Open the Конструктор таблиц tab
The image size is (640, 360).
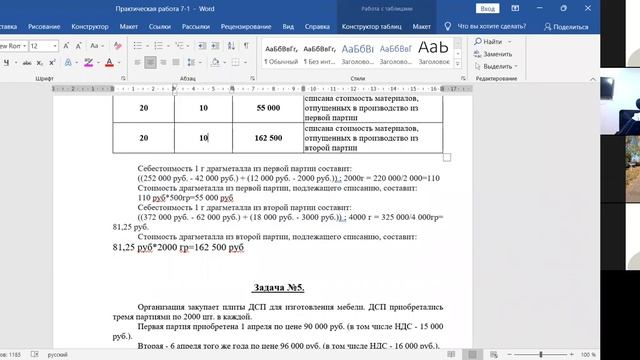pyautogui.click(x=371, y=27)
